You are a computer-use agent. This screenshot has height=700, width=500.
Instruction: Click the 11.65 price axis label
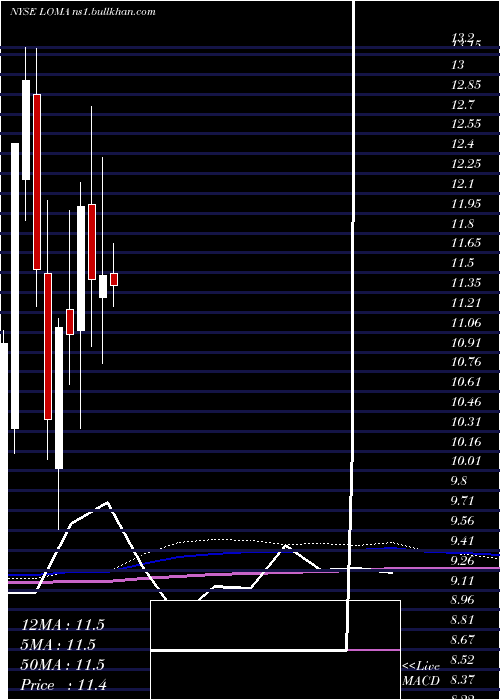coord(466,243)
